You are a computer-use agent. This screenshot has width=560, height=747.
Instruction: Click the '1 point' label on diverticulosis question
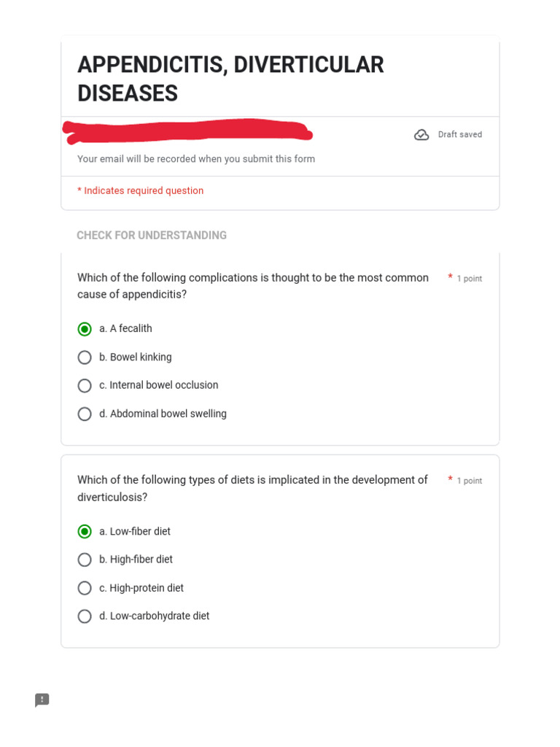[469, 481]
